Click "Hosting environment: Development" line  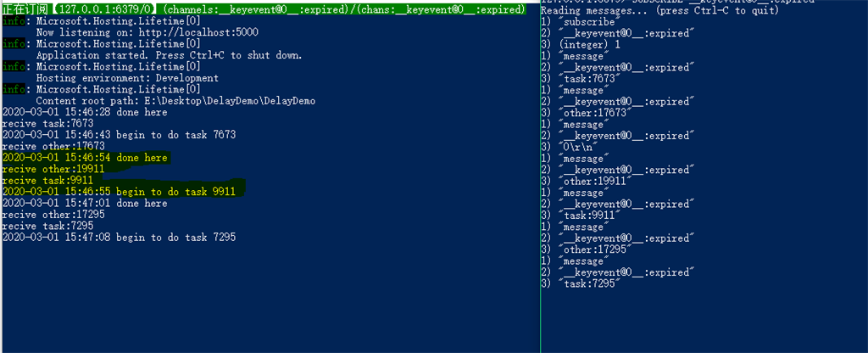[127, 78]
